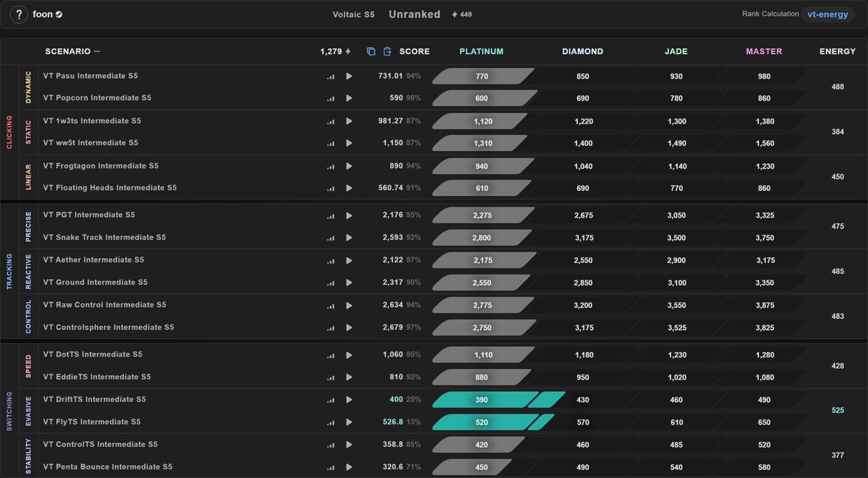Click the JADE column header

[x=676, y=51]
